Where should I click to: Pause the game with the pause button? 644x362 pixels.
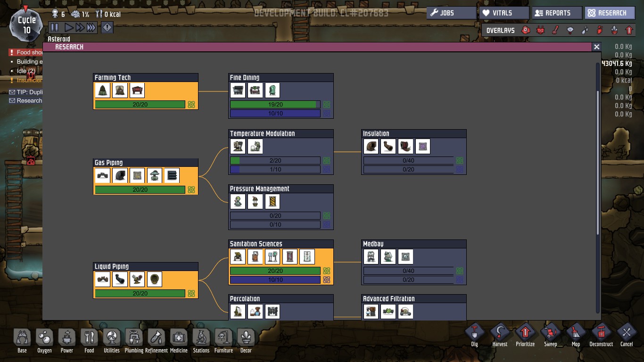point(55,27)
